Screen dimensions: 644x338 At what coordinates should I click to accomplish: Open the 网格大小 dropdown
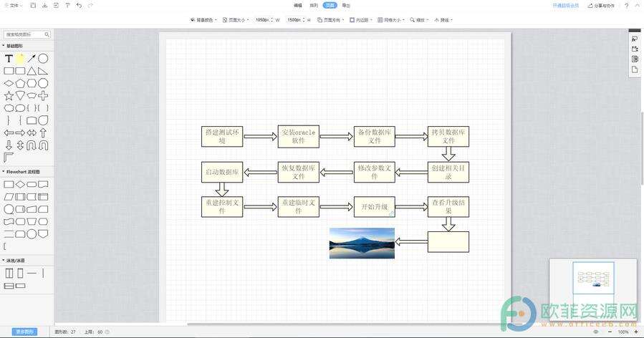(391, 20)
